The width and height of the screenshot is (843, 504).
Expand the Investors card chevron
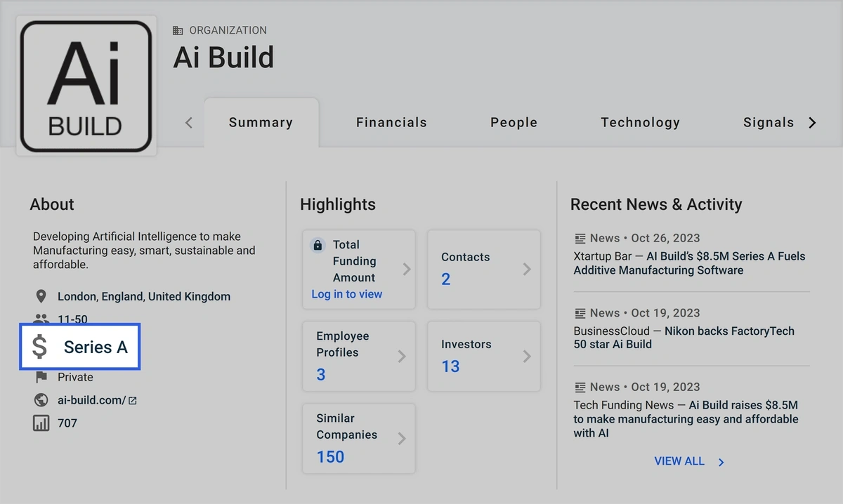[527, 357]
